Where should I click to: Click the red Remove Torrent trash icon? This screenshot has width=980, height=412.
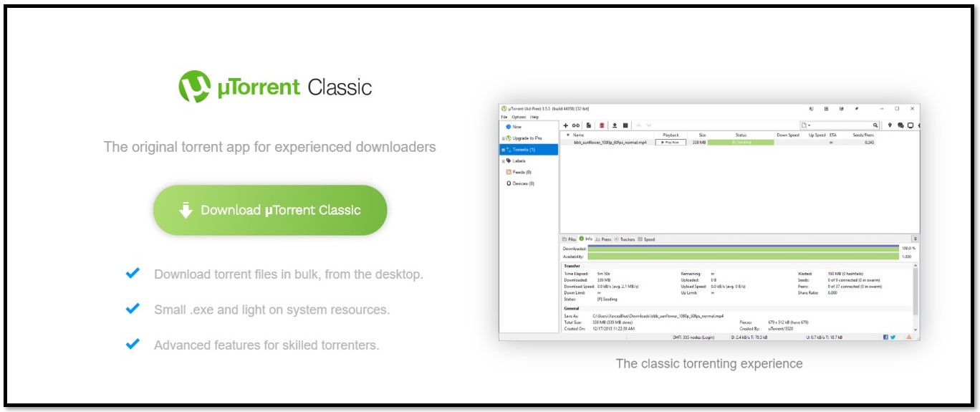pyautogui.click(x=602, y=125)
